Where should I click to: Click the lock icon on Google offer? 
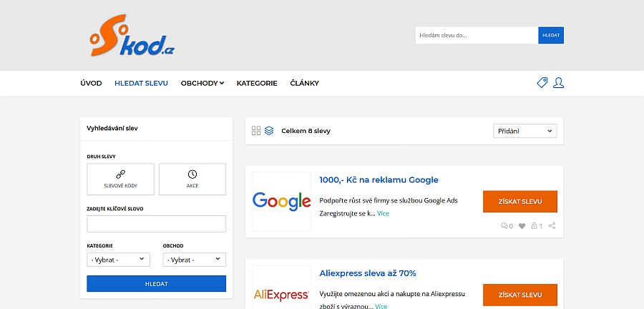(534, 226)
